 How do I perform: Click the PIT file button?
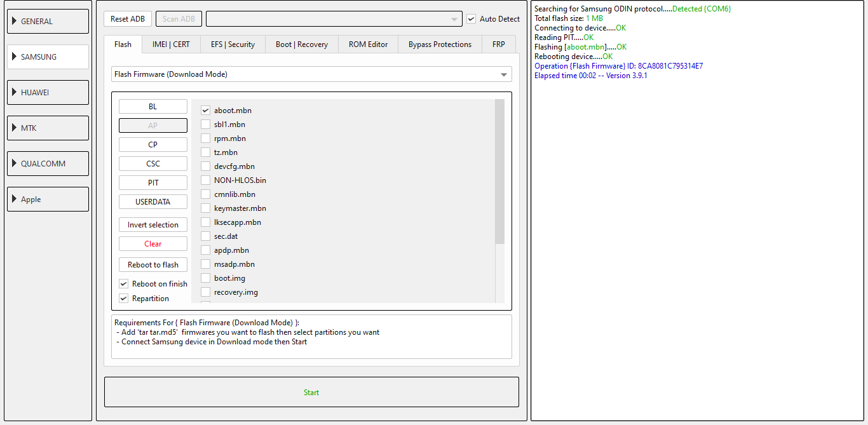[153, 183]
